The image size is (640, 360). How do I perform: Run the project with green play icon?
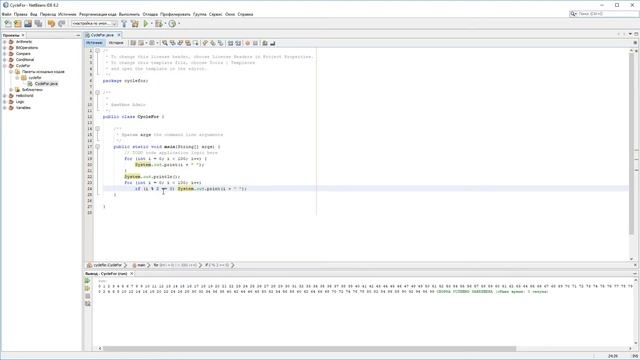146,24
